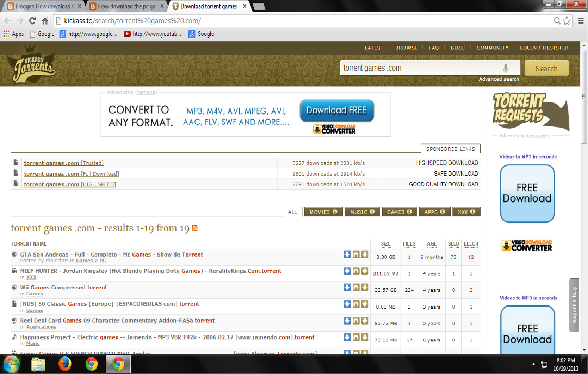Screen dimensions: 588x374
Task: Sort results by the AGE column
Action: 432,244
